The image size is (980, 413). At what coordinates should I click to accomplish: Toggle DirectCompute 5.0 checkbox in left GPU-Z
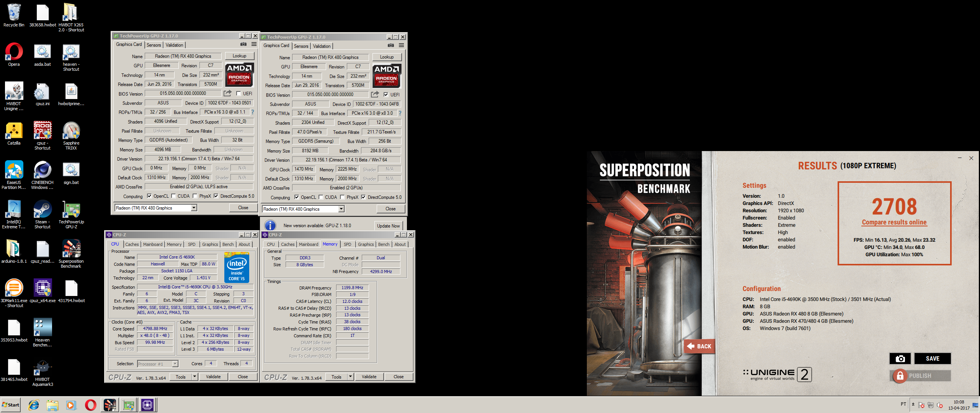[x=216, y=196]
